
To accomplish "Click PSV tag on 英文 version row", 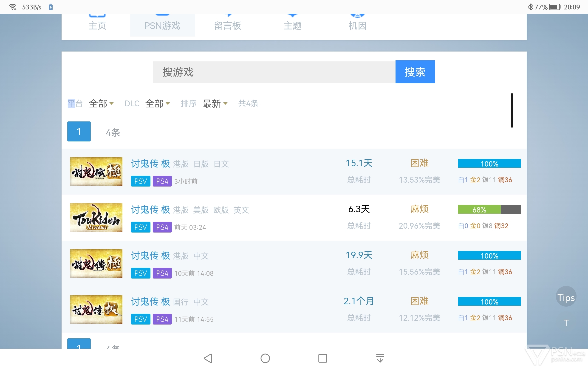I will coord(141,227).
